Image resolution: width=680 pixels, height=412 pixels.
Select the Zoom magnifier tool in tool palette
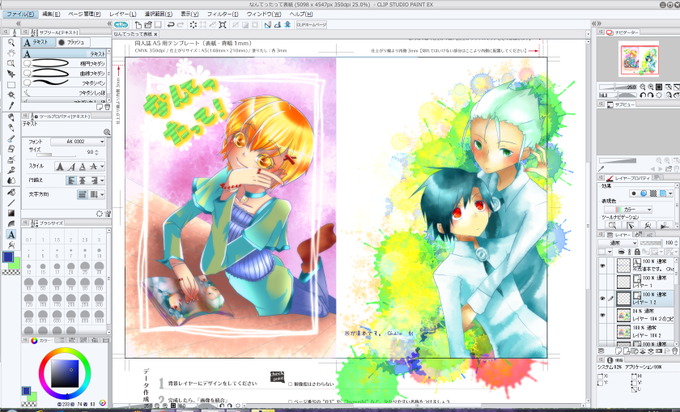click(11, 43)
